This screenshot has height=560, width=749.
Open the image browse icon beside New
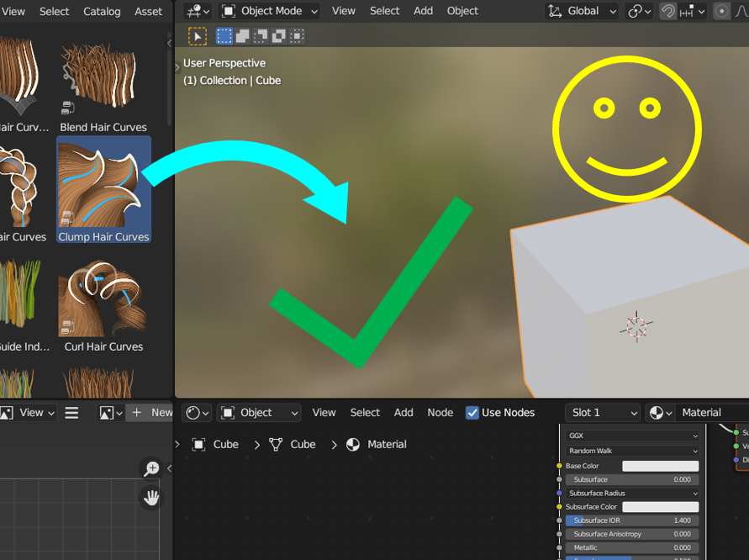pos(111,413)
